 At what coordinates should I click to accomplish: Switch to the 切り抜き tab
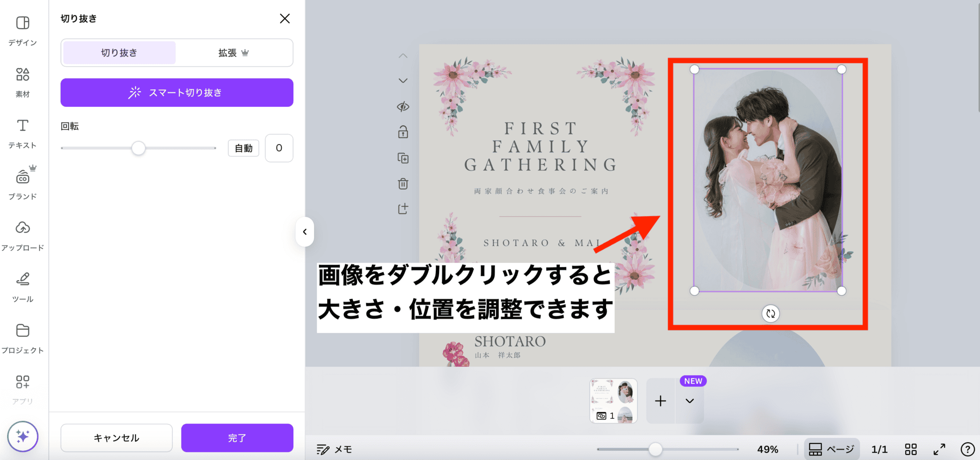[119, 53]
